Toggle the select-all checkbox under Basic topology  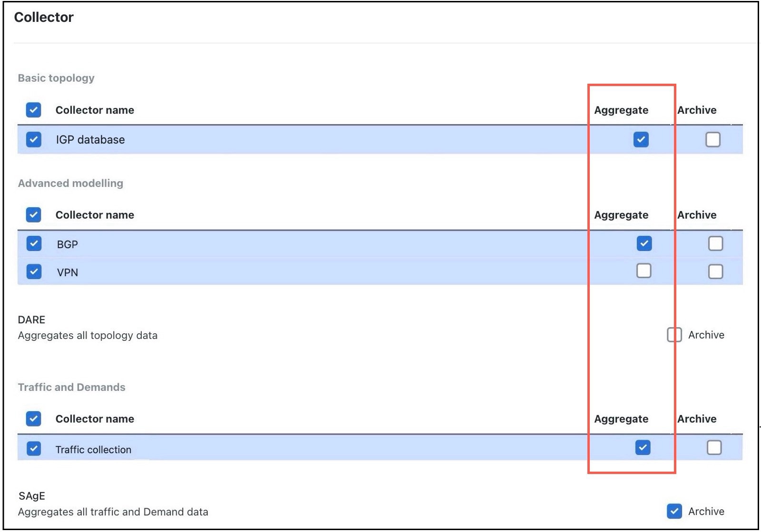[x=33, y=110]
